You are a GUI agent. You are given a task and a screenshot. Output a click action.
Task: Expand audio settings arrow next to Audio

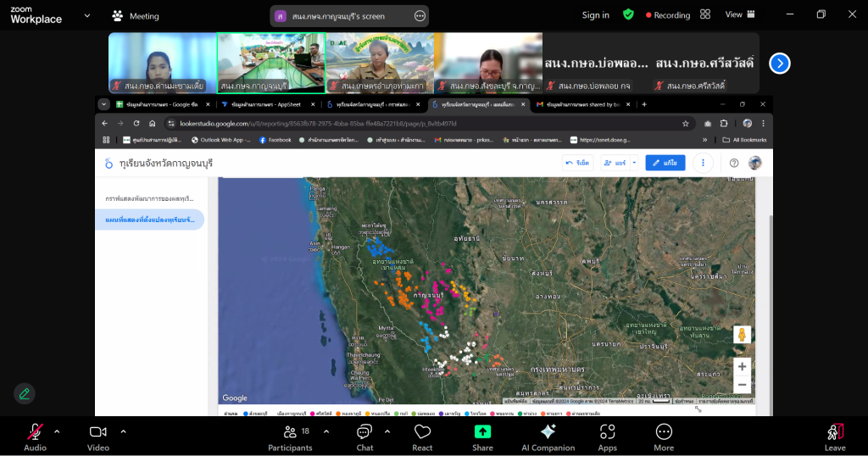pyautogui.click(x=57, y=431)
